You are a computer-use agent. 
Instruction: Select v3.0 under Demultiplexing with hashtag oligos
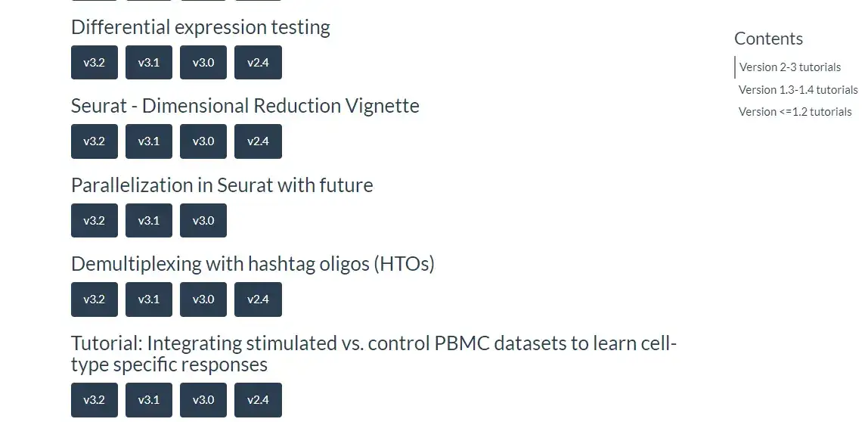click(203, 299)
